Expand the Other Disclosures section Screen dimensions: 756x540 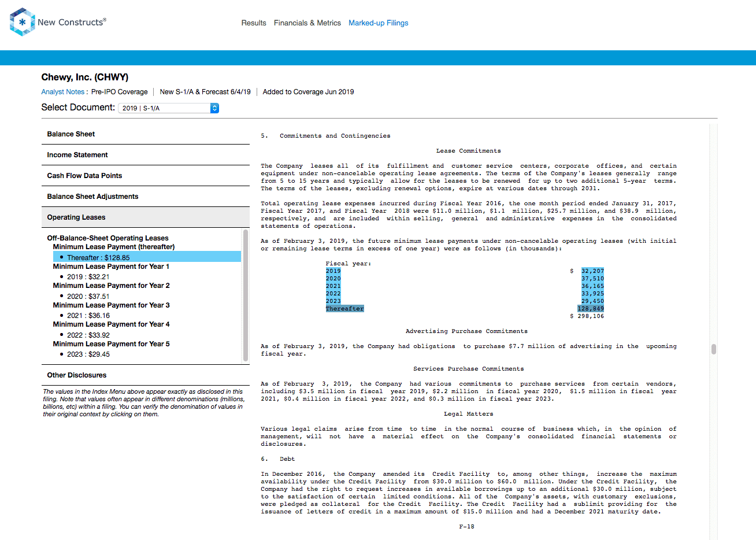point(146,375)
